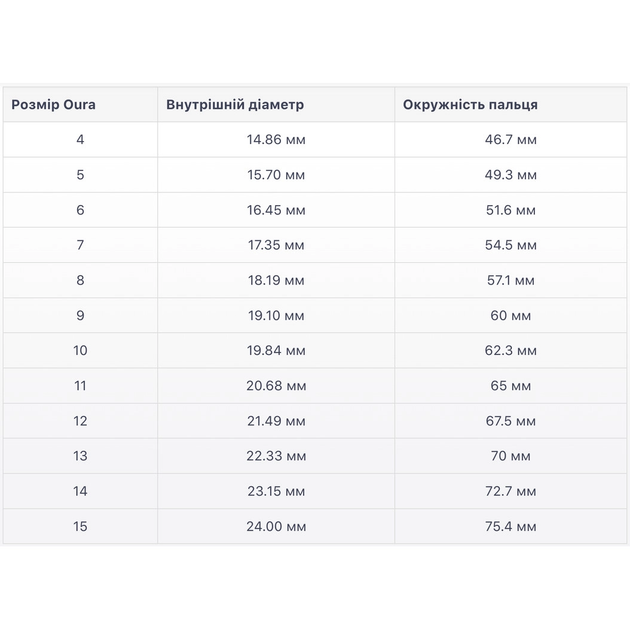Viewport: 630px width, 630px height.
Task: Click the 24.00 мм diameter cell
Action: [x=276, y=526]
